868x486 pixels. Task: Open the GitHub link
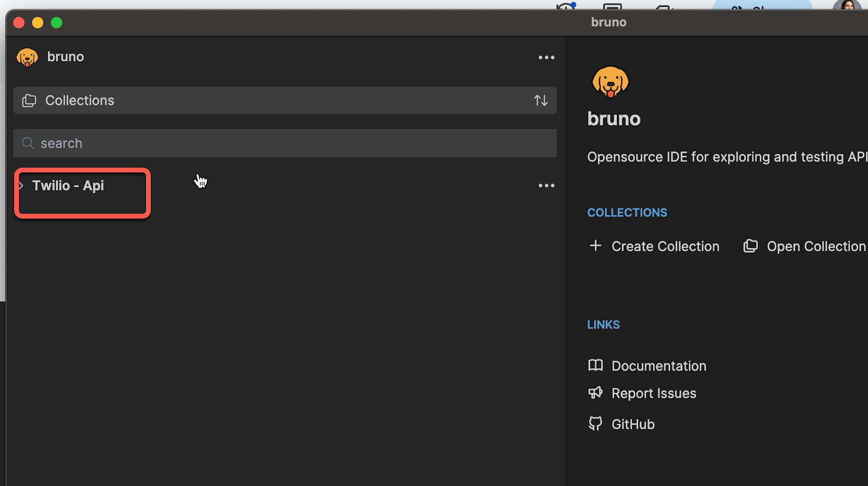click(x=633, y=424)
